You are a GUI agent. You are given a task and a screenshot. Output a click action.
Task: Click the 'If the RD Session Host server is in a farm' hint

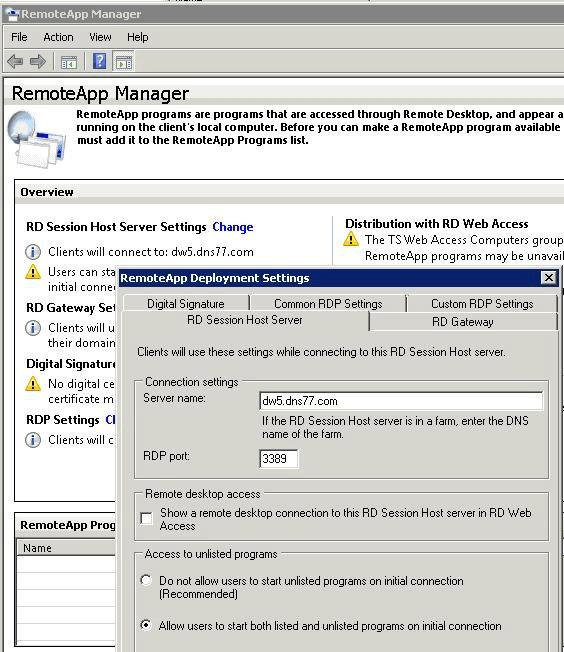(395, 427)
